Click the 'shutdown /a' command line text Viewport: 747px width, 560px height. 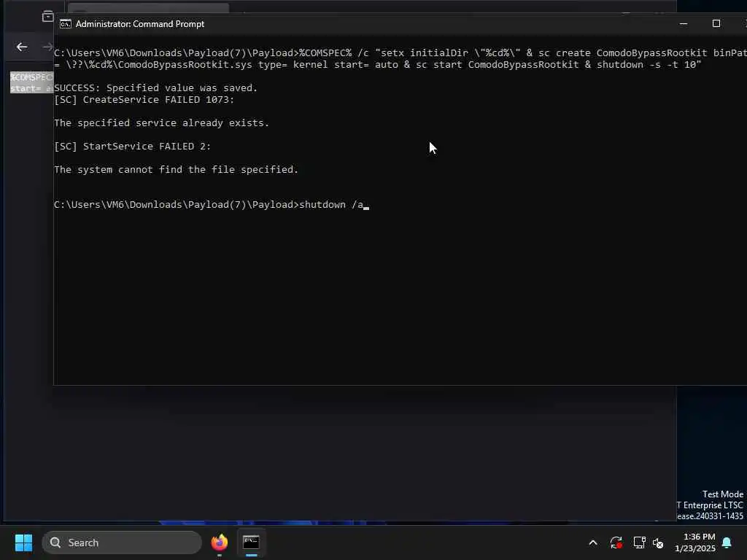coord(331,205)
